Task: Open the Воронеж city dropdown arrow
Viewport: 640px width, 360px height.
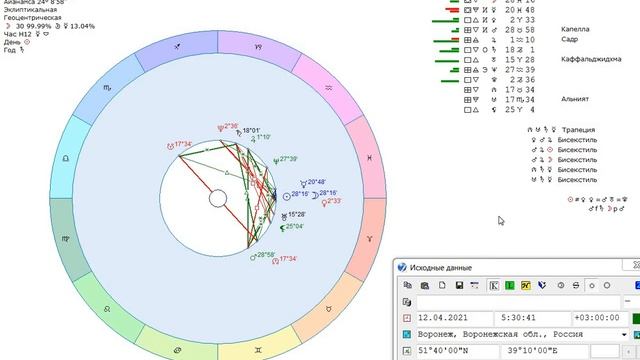Action: tap(624, 335)
